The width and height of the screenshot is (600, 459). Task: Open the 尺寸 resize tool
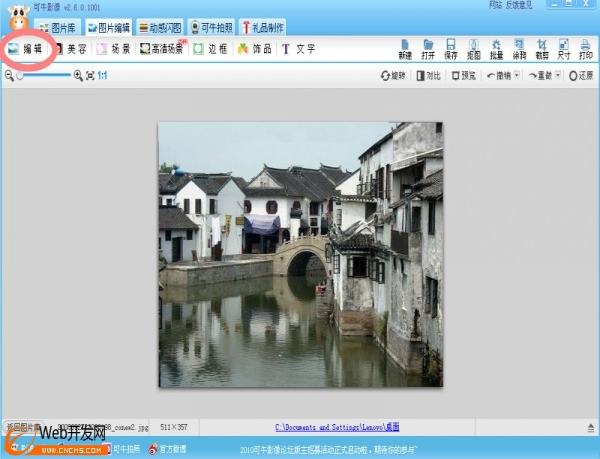[564, 48]
